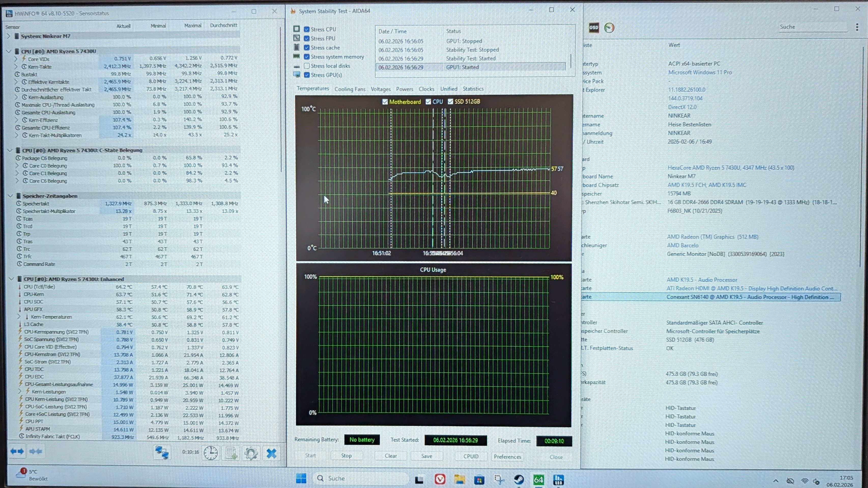Open the Statistics tab in AIDA64
Viewport: 868px width, 488px height.
pos(473,89)
